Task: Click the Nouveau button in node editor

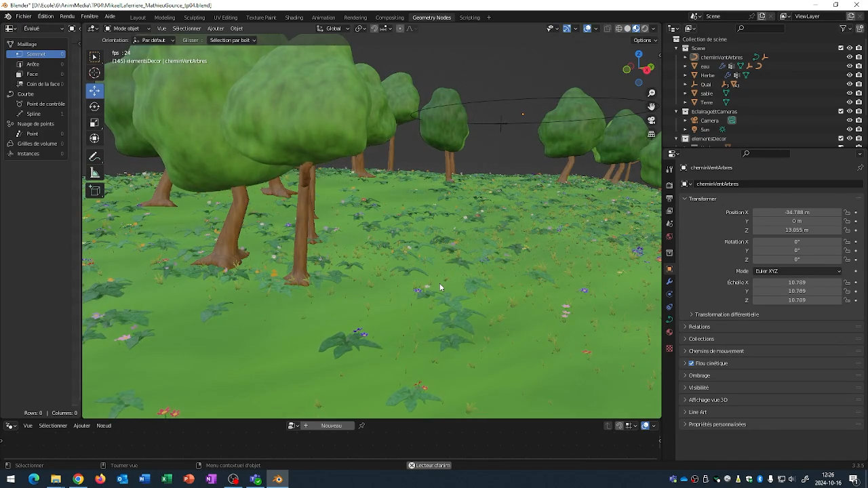Action: point(331,426)
